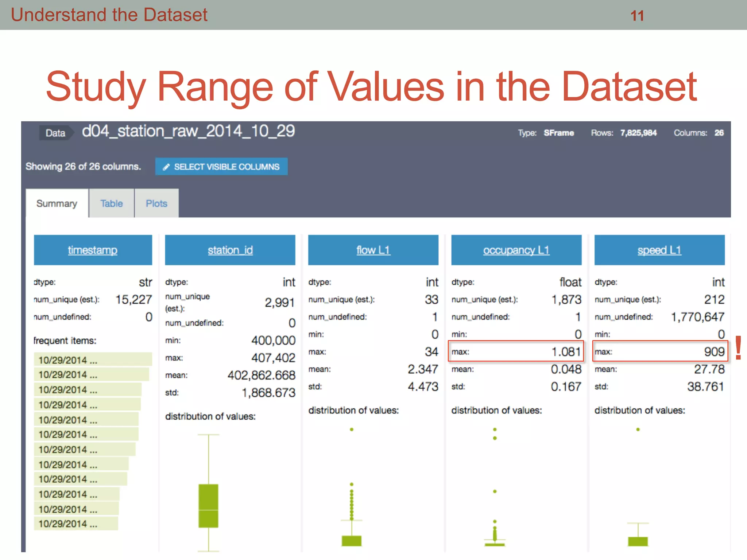This screenshot has height=560, width=747.
Task: Click speed L1 std value 38.761
Action: pos(706,387)
